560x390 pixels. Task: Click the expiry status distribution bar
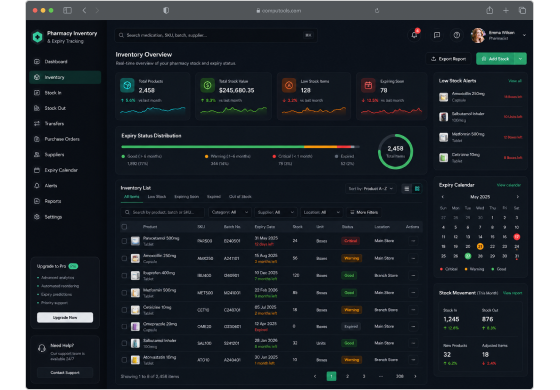click(240, 147)
